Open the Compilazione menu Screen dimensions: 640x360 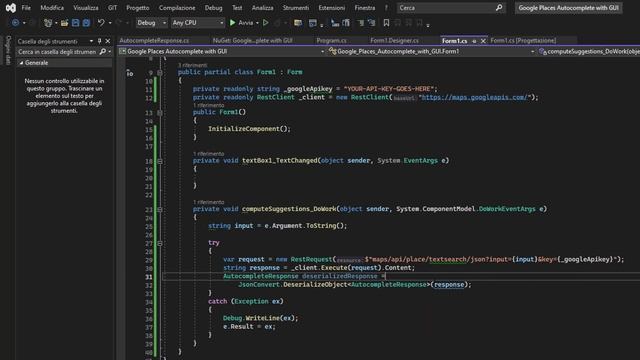(x=177, y=8)
